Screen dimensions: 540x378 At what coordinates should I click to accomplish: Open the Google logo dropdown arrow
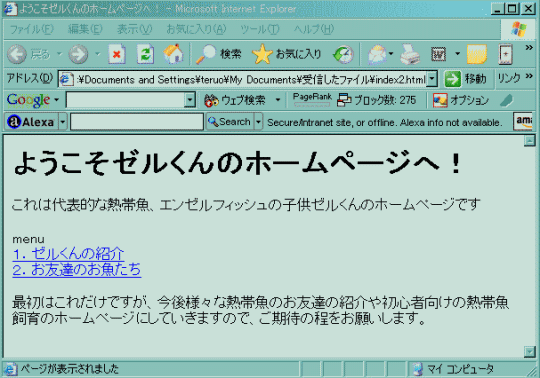tap(56, 100)
